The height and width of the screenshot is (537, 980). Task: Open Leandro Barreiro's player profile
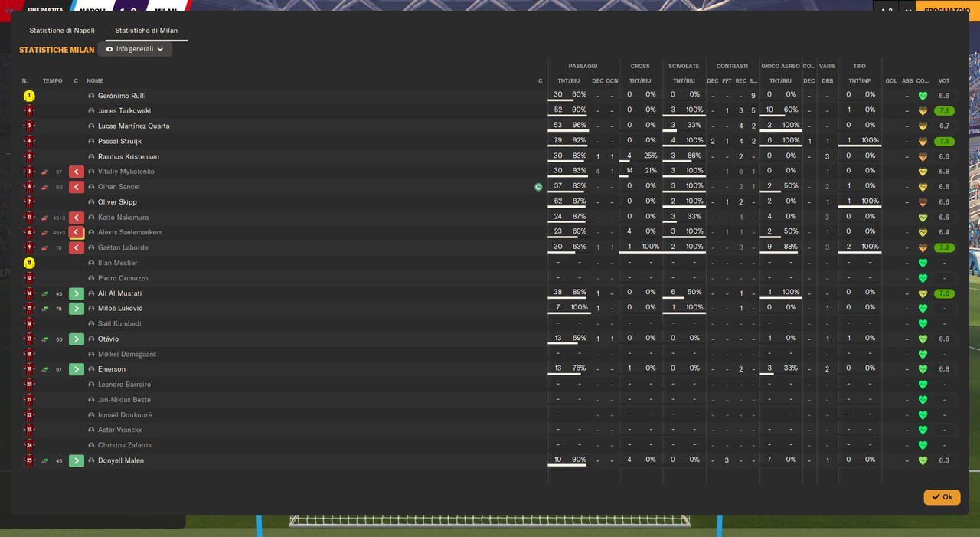pos(124,385)
